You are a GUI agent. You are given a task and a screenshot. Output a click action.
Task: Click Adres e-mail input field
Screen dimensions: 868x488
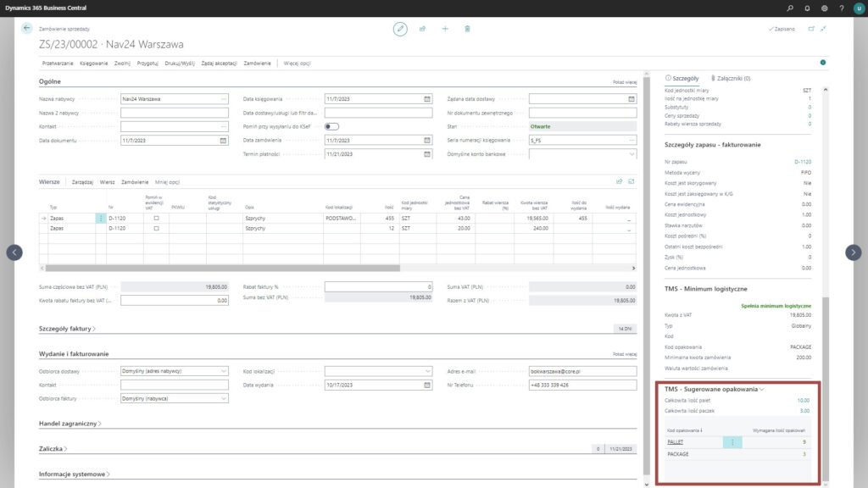(582, 371)
